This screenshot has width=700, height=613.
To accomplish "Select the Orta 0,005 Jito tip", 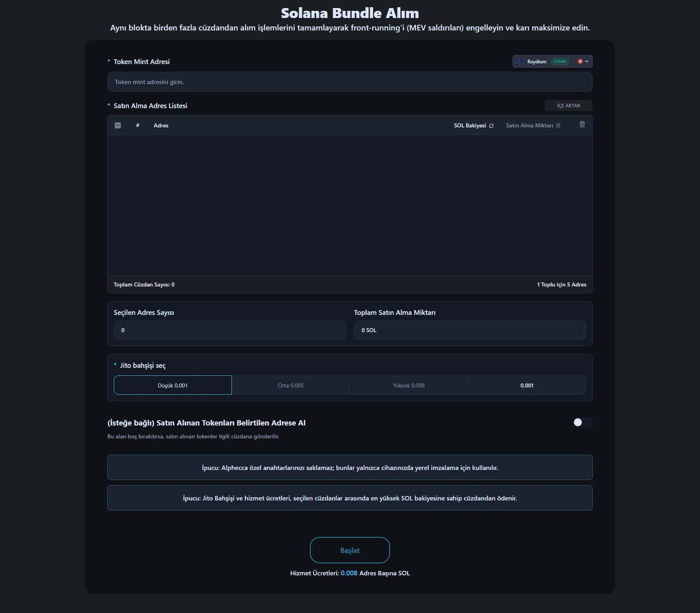I will [291, 385].
